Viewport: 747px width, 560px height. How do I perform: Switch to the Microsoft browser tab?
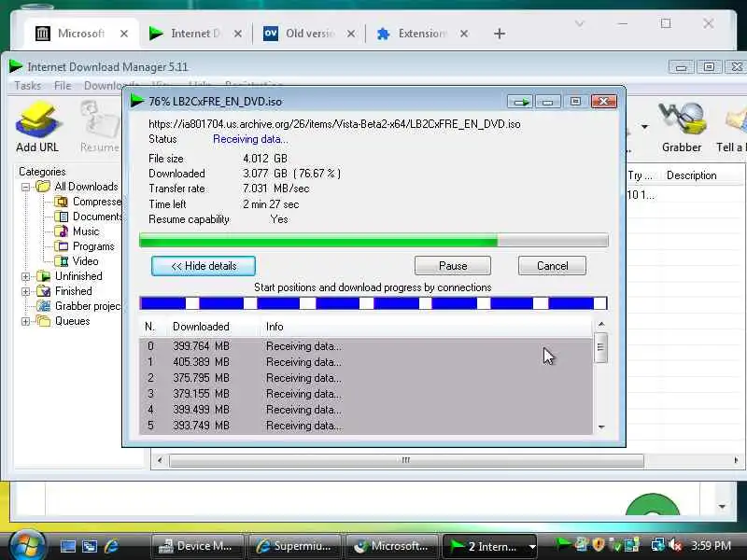pyautogui.click(x=81, y=34)
